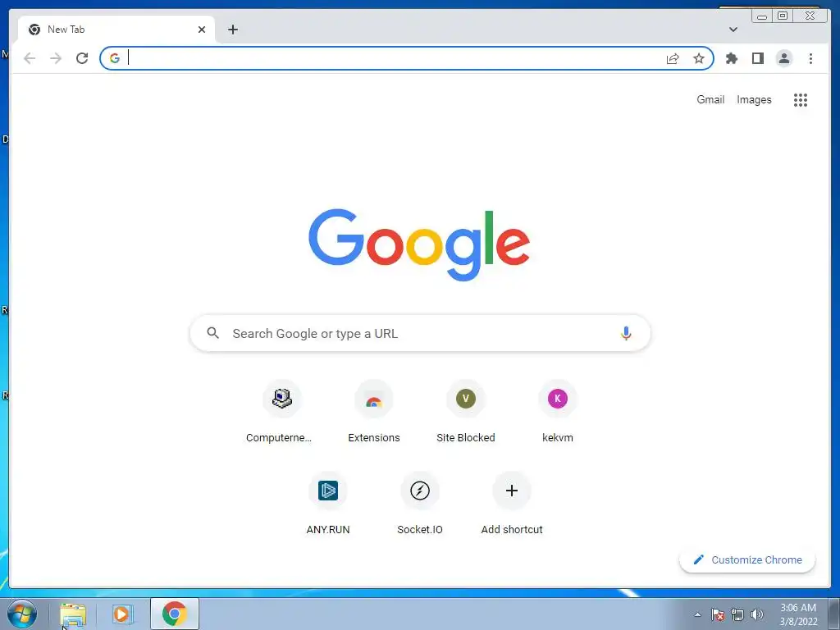This screenshot has height=630, width=840.
Task: Open the volume speaker icon
Action: click(x=757, y=614)
